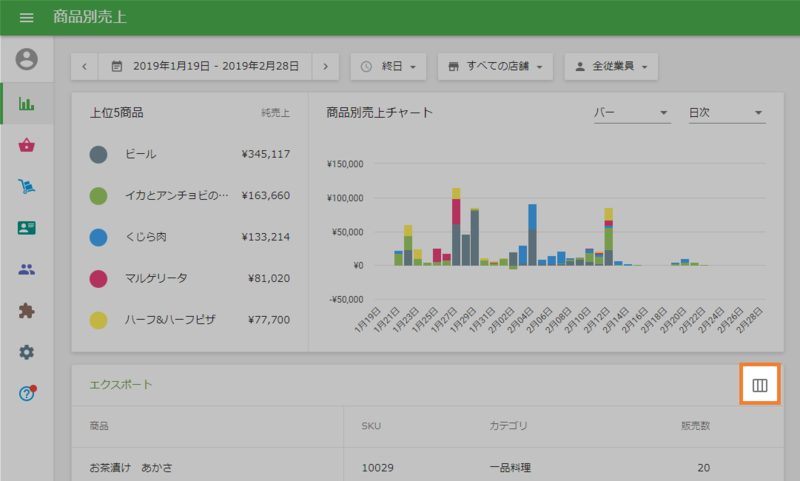Go to previous date period arrow
800x481 pixels.
pos(84,67)
